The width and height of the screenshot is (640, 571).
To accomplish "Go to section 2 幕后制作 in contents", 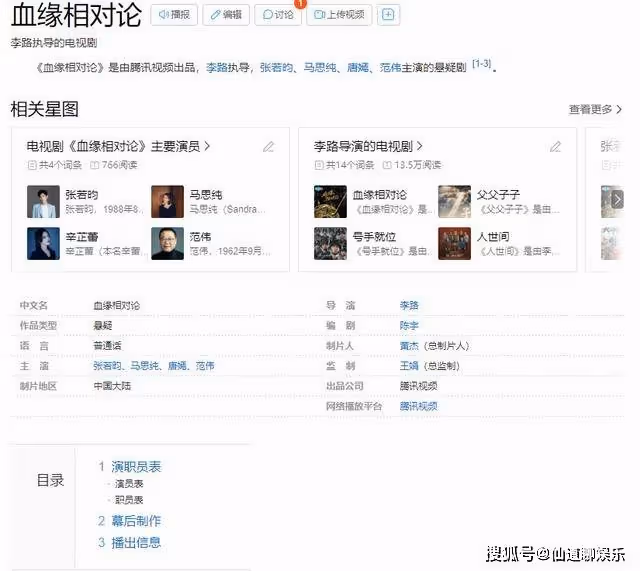I will [x=136, y=521].
